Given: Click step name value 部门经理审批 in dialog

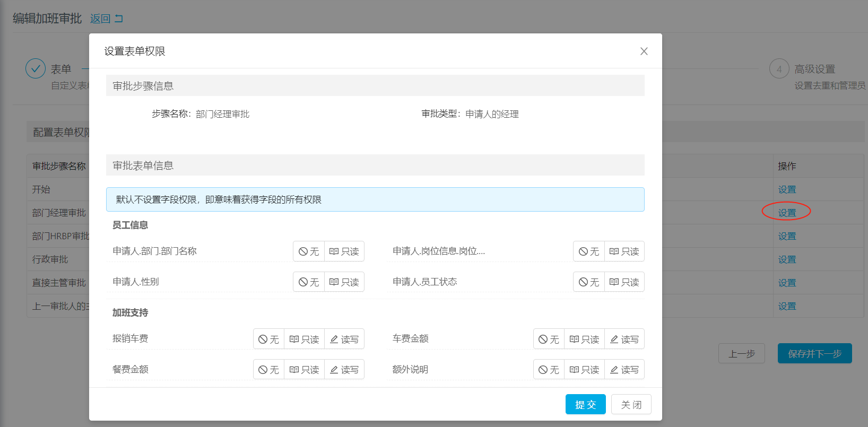Looking at the screenshot, I should tap(222, 114).
